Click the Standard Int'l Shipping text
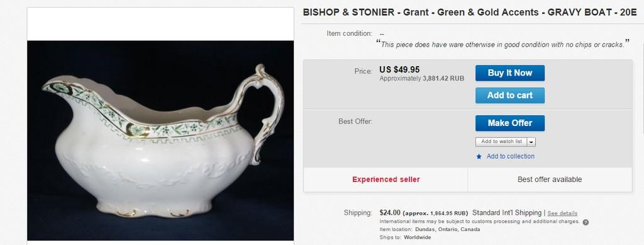 [507, 213]
